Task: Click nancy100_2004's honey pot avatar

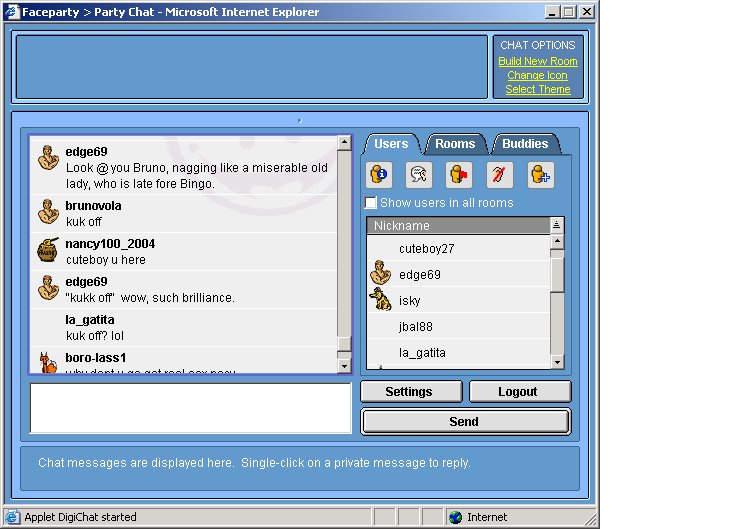Action: point(48,250)
